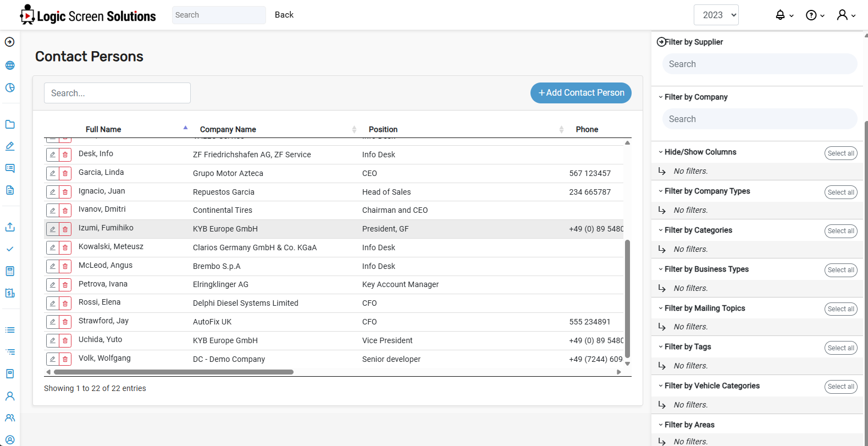Select all in Filter by Vehicle Categories
Screen dimensions: 868x446
(x=841, y=387)
